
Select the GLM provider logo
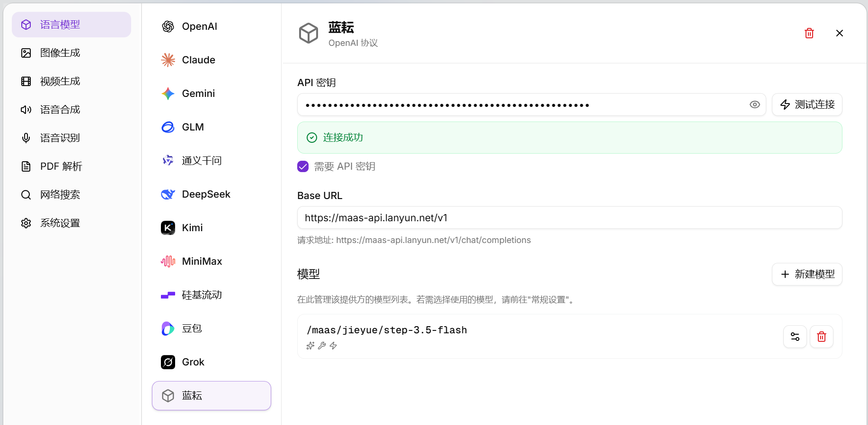point(168,127)
